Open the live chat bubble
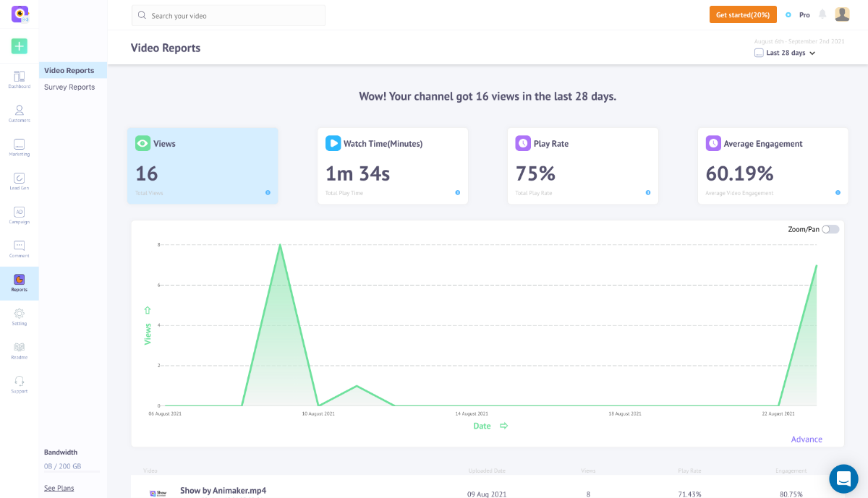 843,478
